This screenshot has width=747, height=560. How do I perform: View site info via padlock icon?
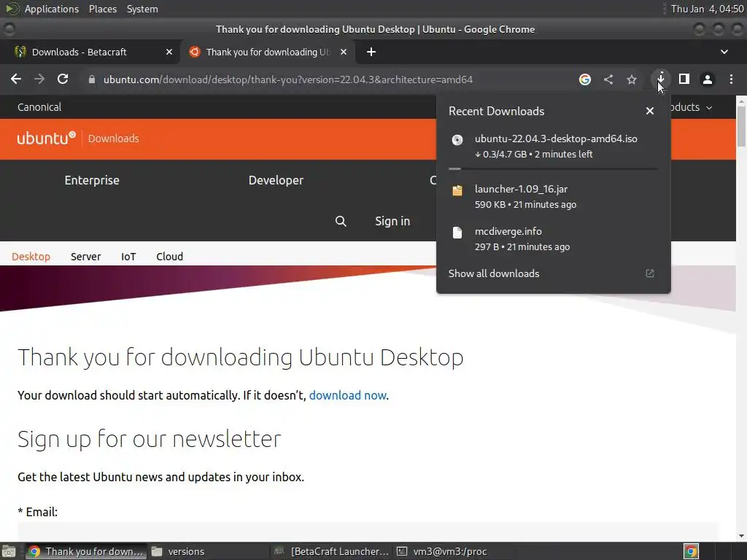coord(91,79)
